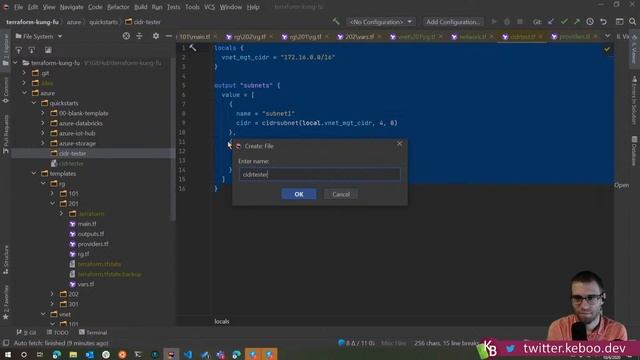Click Git update project arrow icon
Screen dimensions: 640x360
551,22
